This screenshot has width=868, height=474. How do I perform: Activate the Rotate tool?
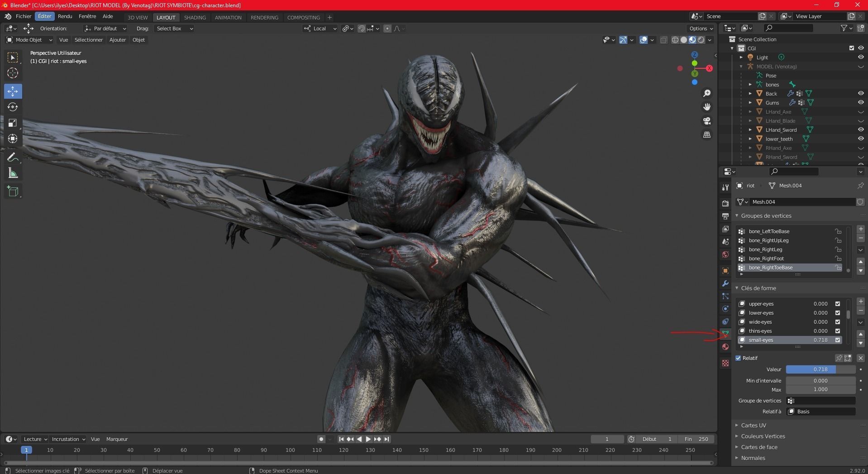point(13,107)
